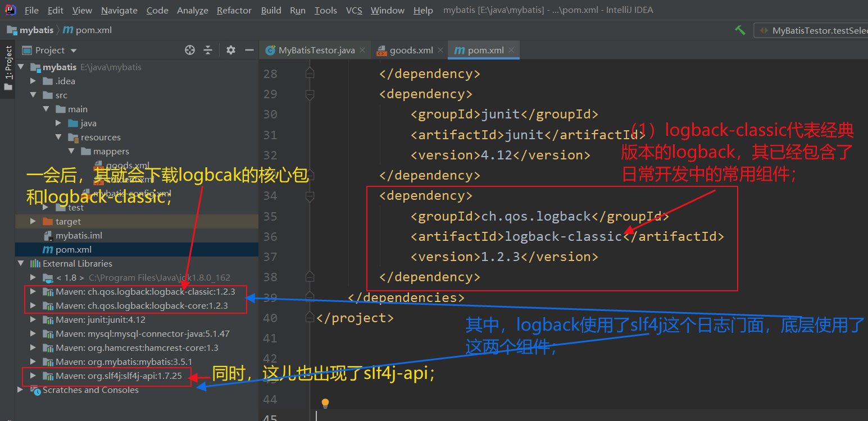Fold the dependency block at line 29
868x421 pixels.
pyautogui.click(x=310, y=94)
